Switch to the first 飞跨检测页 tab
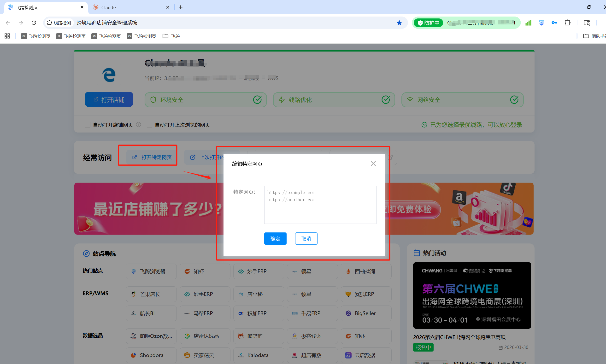 45,7
